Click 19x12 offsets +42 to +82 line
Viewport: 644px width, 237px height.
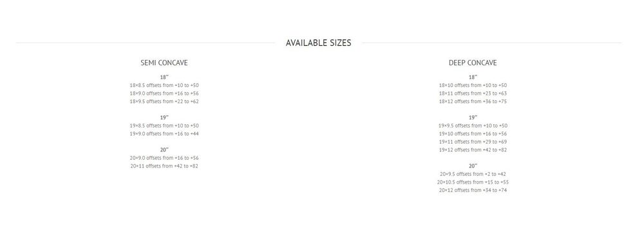pyautogui.click(x=473, y=150)
